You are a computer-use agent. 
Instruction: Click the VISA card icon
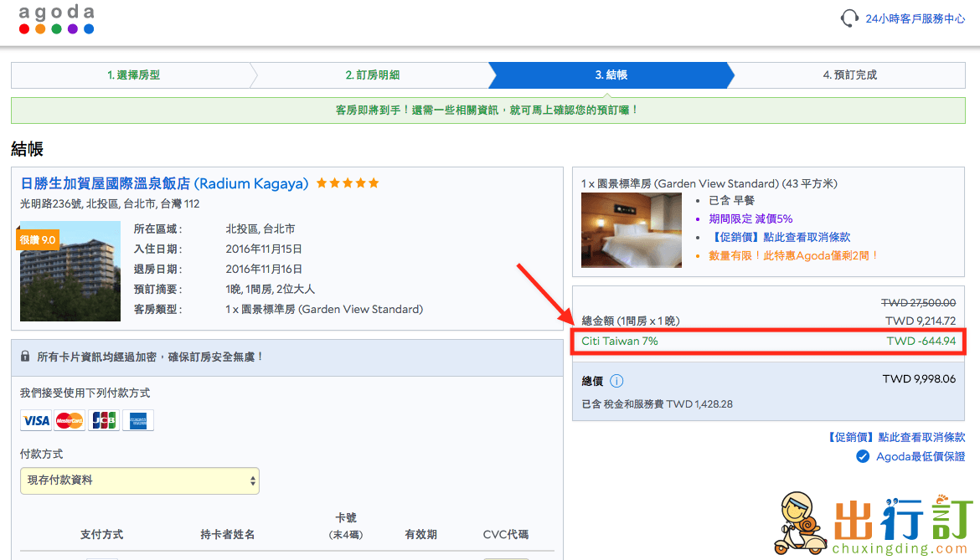click(x=36, y=421)
